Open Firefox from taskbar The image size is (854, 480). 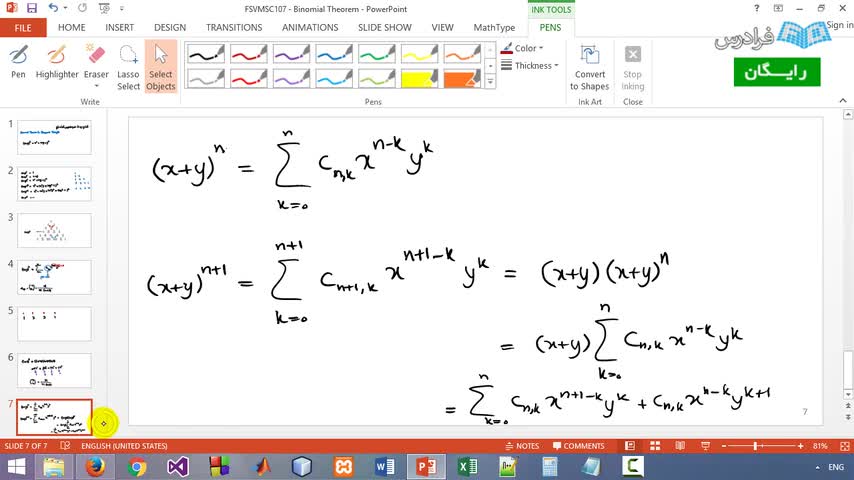95,467
